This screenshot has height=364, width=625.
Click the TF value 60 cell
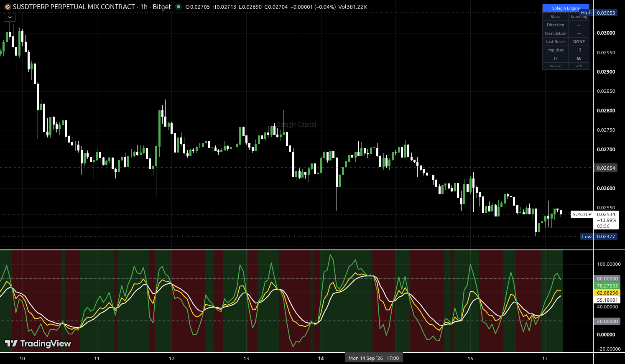pos(579,59)
